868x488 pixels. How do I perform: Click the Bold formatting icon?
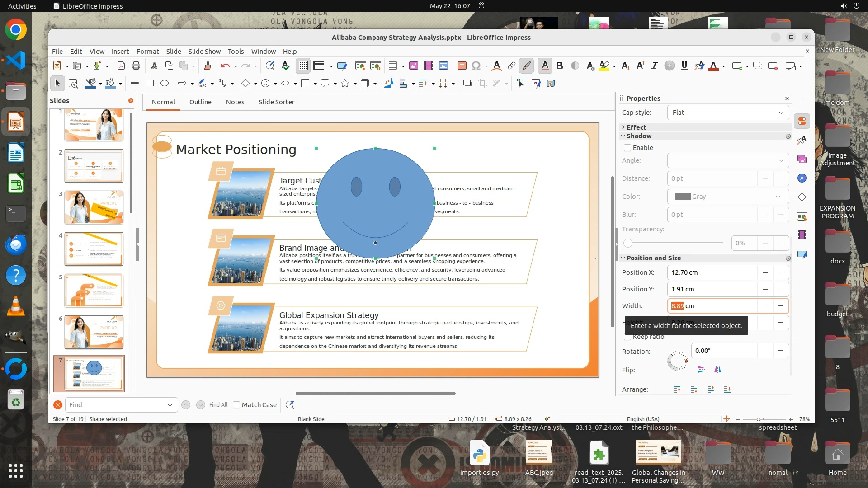point(560,66)
